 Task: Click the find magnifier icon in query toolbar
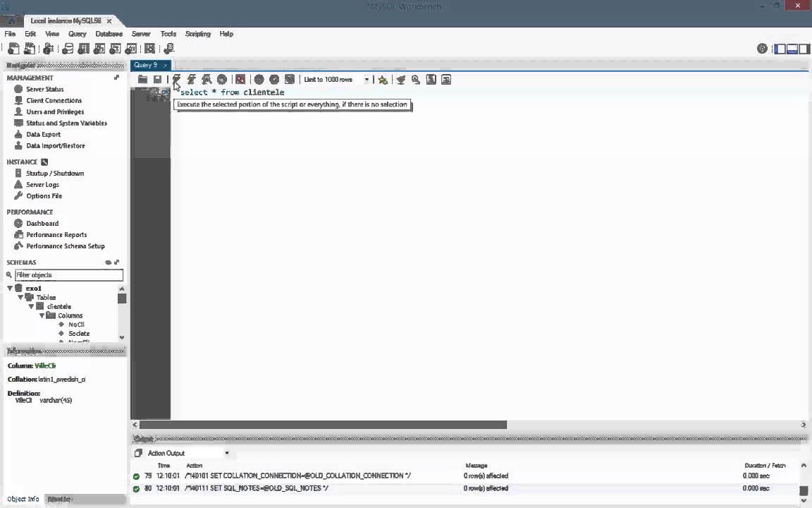coord(416,79)
